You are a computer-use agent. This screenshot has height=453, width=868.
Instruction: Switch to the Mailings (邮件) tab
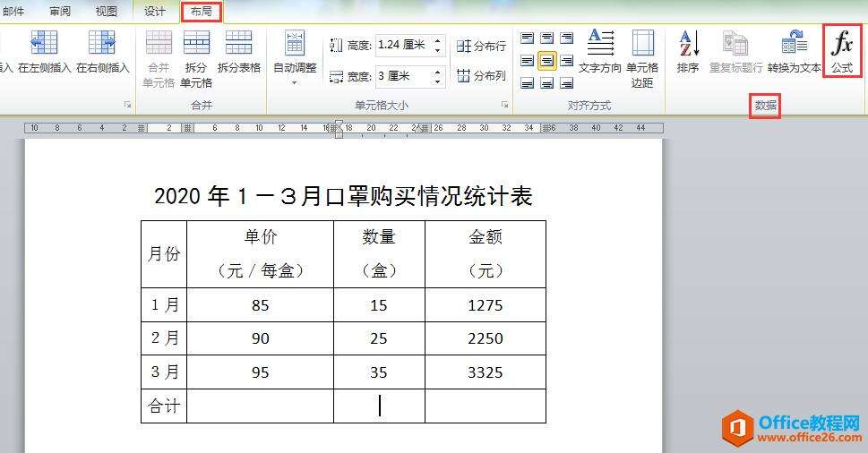(x=13, y=11)
